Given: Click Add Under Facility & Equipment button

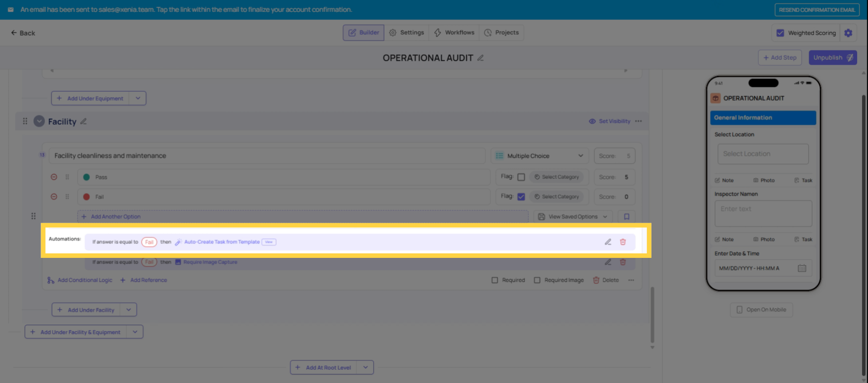Looking at the screenshot, I should coord(76,332).
